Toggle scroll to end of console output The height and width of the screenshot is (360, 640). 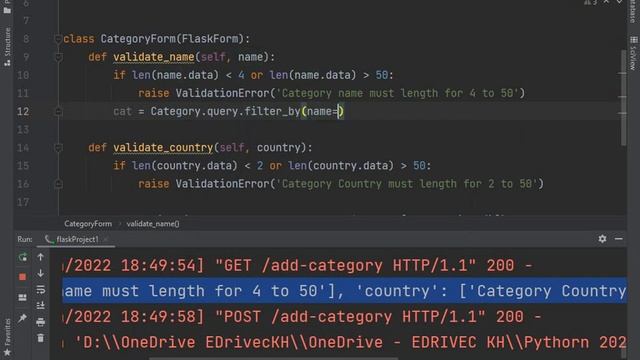(x=40, y=305)
